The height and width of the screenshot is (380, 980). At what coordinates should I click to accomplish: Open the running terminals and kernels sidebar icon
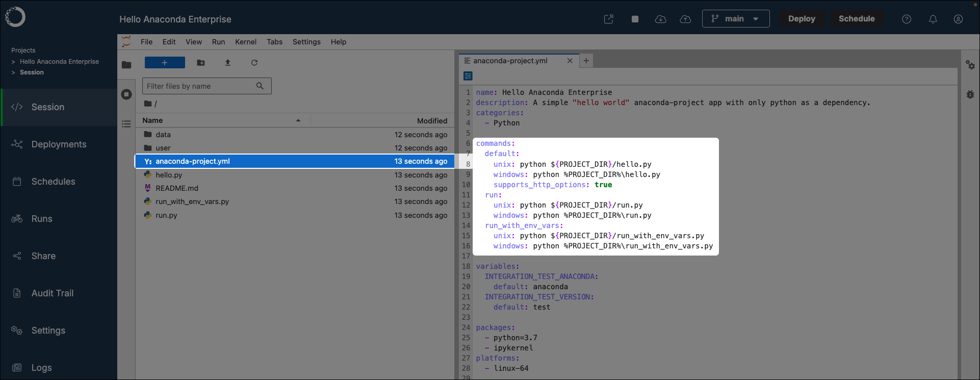(x=126, y=94)
